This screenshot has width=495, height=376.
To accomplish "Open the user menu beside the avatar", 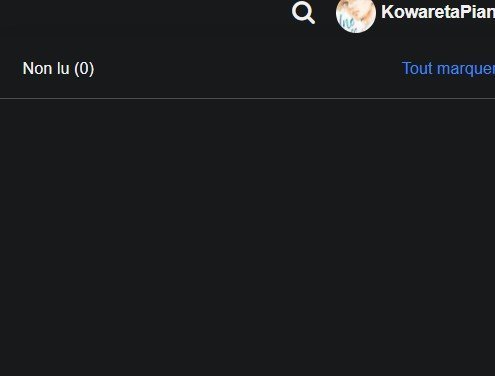I will tap(438, 12).
